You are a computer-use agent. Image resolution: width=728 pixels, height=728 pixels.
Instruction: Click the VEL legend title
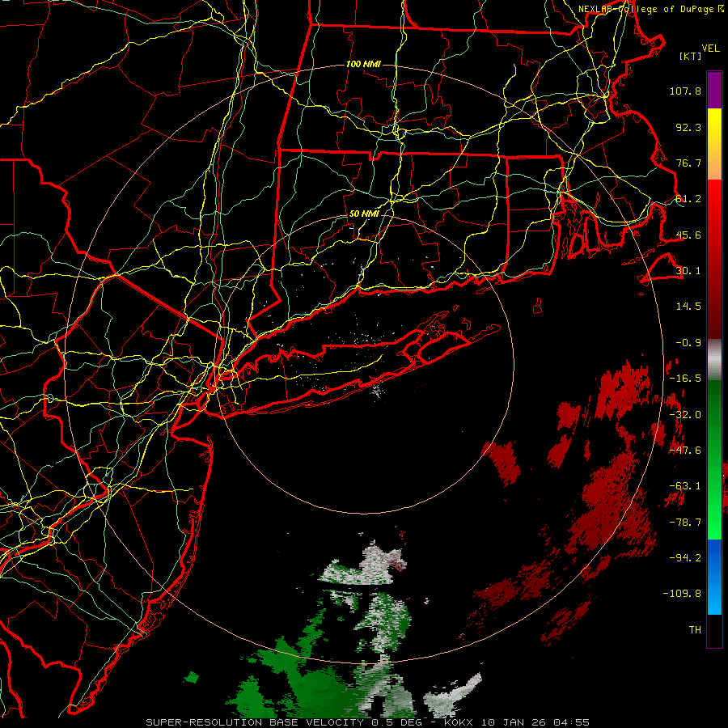710,49
